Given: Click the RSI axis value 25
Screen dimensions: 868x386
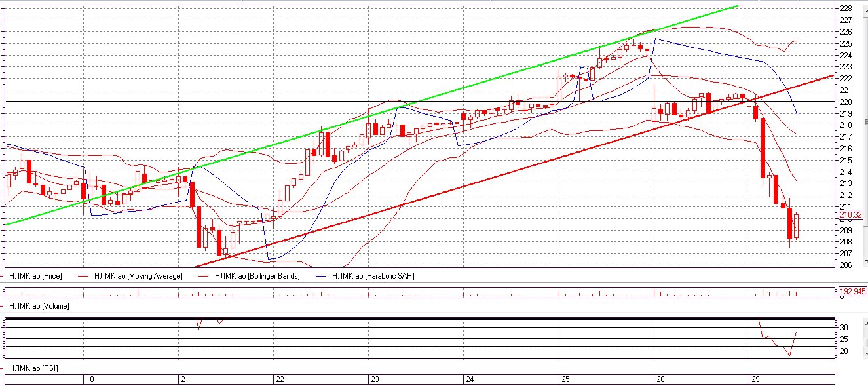Looking at the screenshot, I should click(844, 339).
